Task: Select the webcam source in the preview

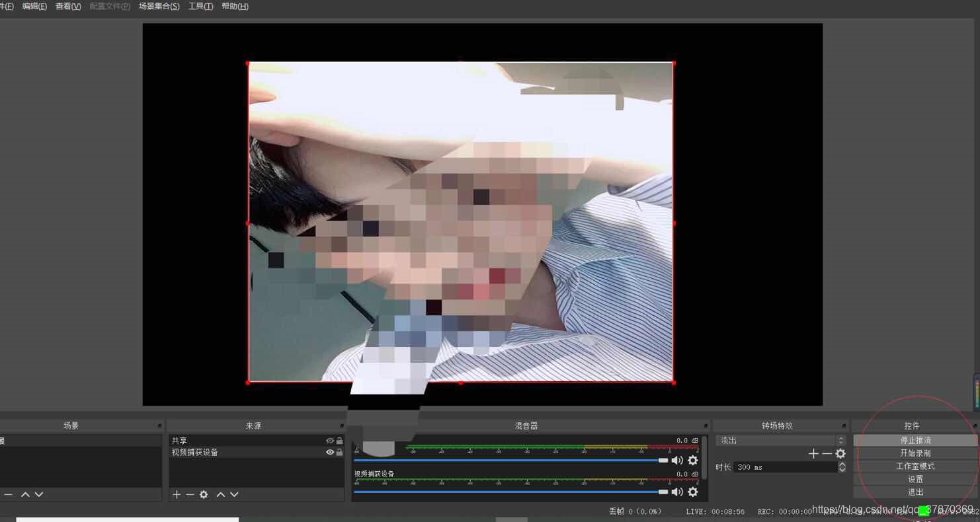Action: (x=460, y=222)
